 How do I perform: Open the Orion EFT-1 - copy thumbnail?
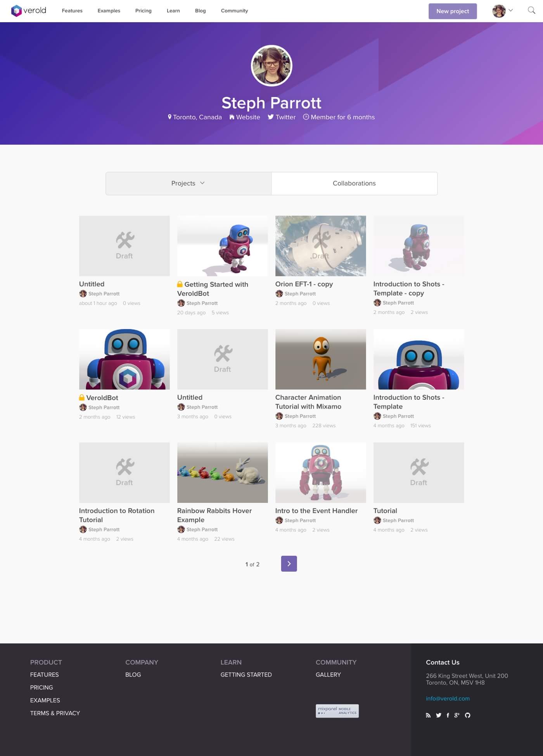click(x=321, y=246)
